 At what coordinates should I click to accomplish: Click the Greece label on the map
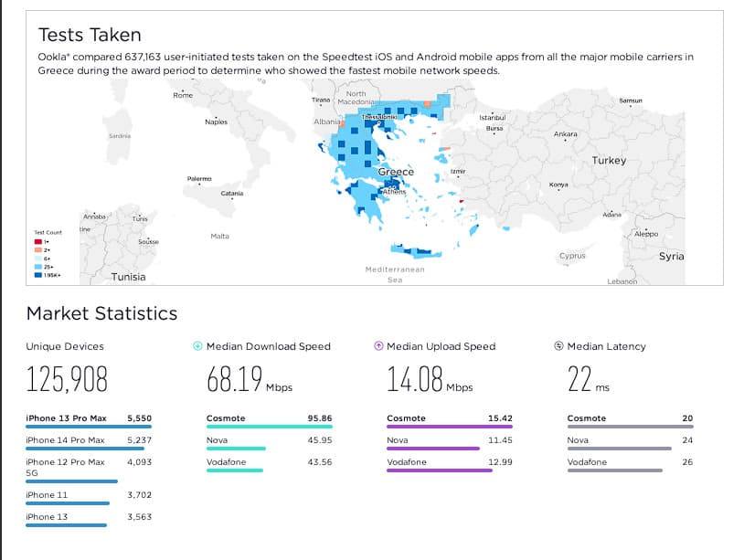[x=396, y=172]
